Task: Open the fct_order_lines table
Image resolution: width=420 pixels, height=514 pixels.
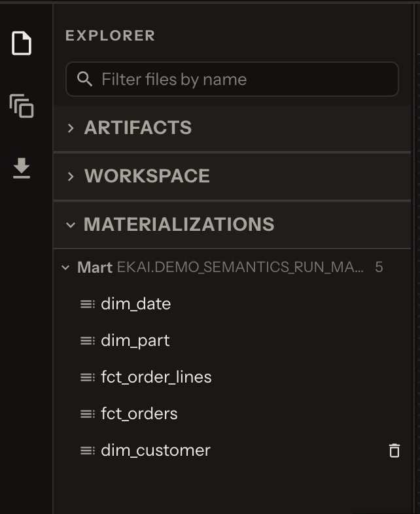Action: click(x=156, y=377)
